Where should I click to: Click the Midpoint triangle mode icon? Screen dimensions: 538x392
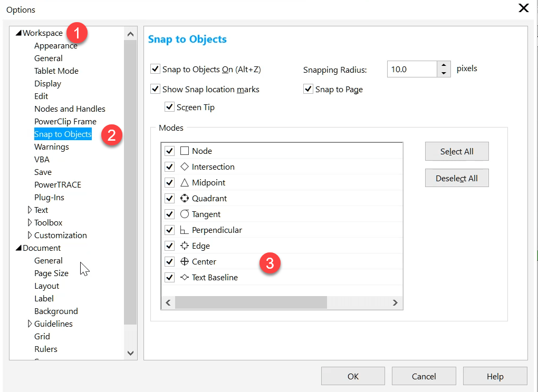(x=184, y=183)
